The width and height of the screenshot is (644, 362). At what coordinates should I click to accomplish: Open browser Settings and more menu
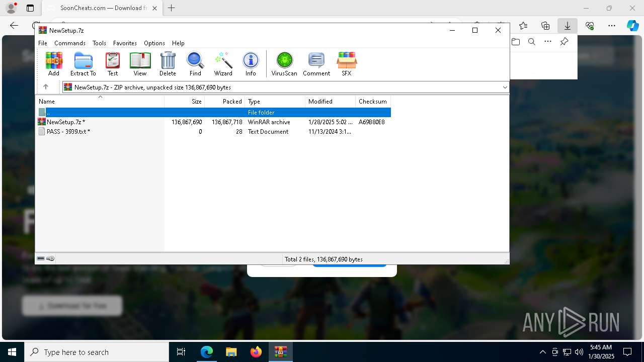[x=612, y=26]
